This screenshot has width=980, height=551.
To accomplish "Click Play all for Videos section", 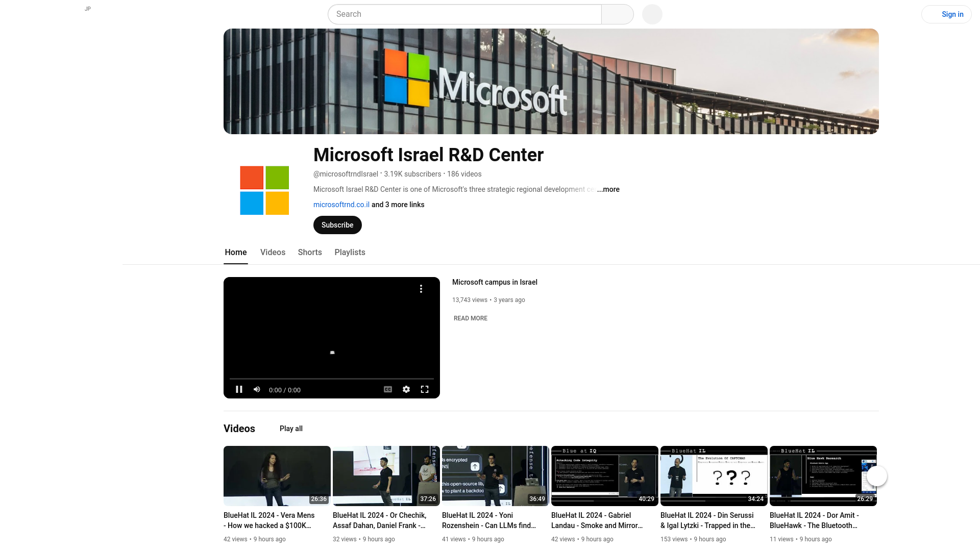I will click(x=291, y=429).
